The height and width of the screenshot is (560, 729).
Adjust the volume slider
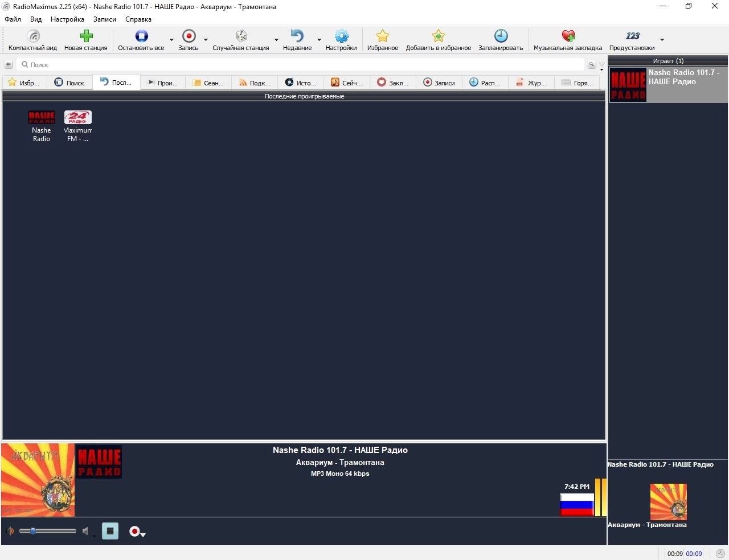pyautogui.click(x=48, y=531)
